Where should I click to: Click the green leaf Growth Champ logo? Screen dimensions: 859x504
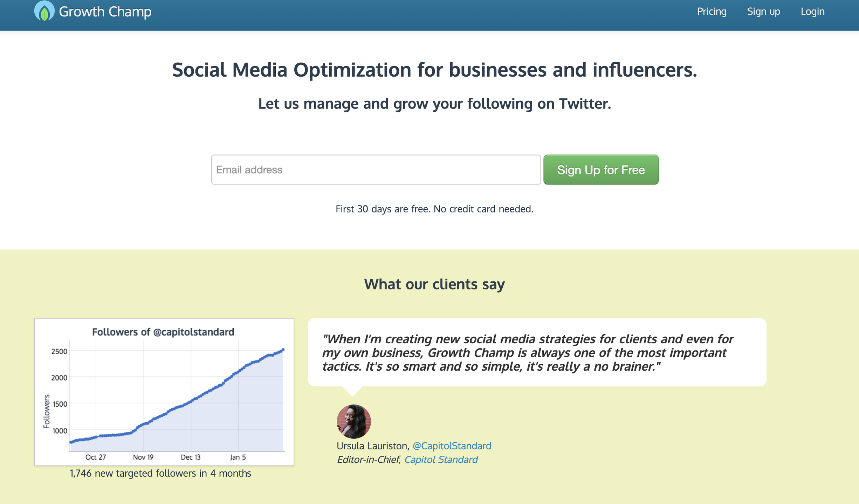tap(44, 11)
